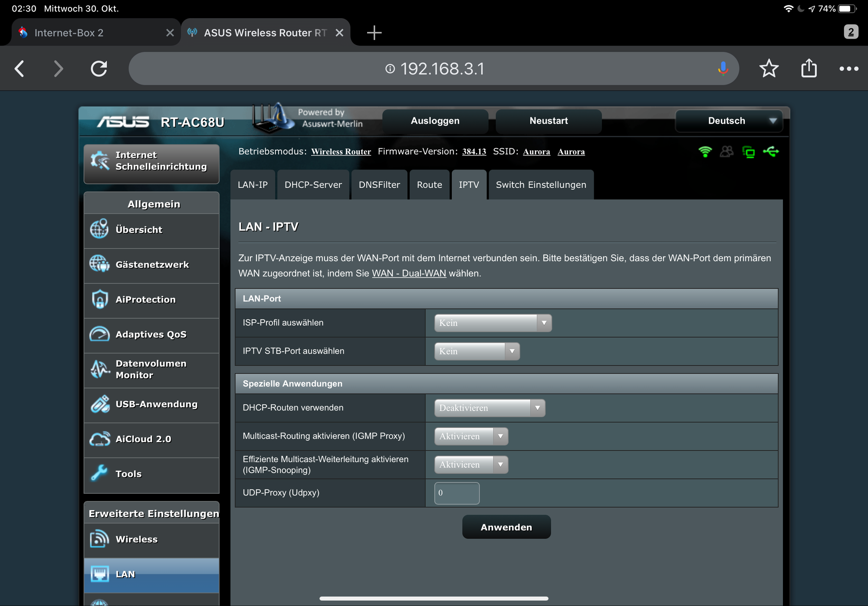This screenshot has height=606, width=868.
Task: Open Gästenetzwerk page
Action: tap(151, 265)
